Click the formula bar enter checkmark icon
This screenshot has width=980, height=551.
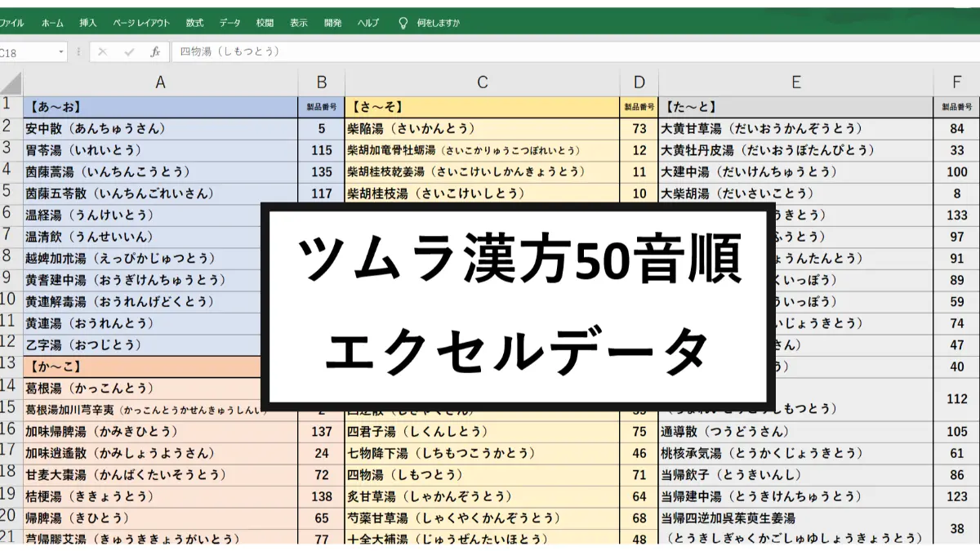click(x=128, y=52)
